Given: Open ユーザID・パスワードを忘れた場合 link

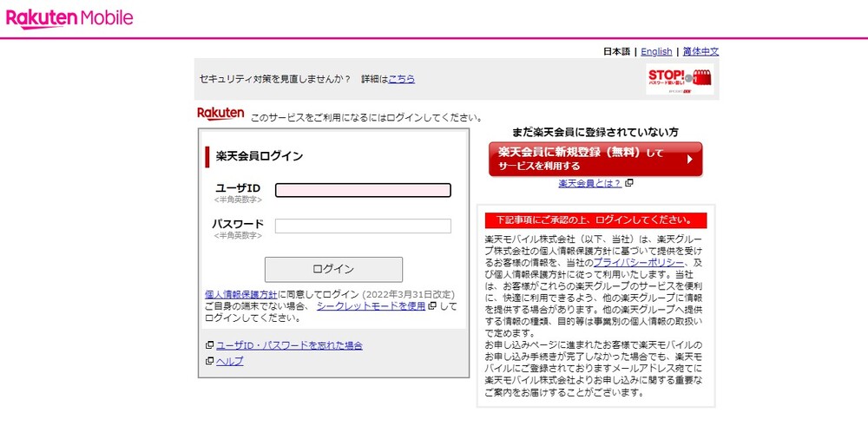Looking at the screenshot, I should pos(290,345).
